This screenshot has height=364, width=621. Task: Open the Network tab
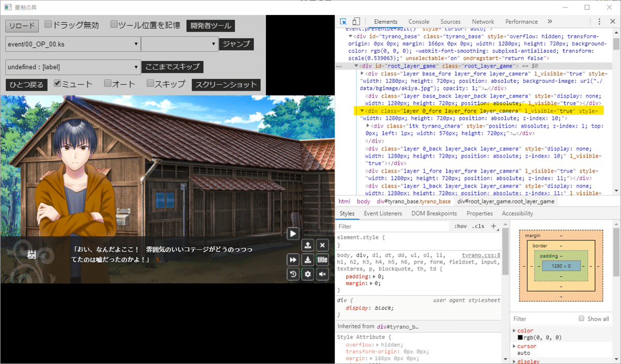click(483, 22)
